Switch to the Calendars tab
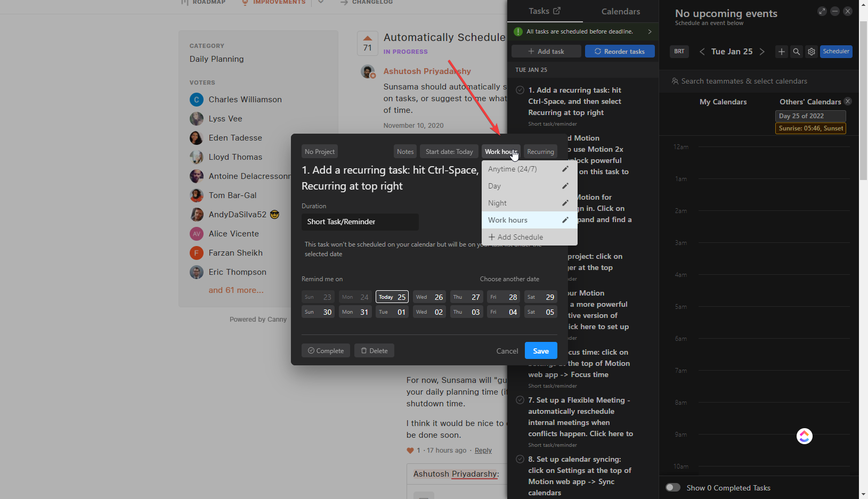868x499 pixels. (621, 11)
